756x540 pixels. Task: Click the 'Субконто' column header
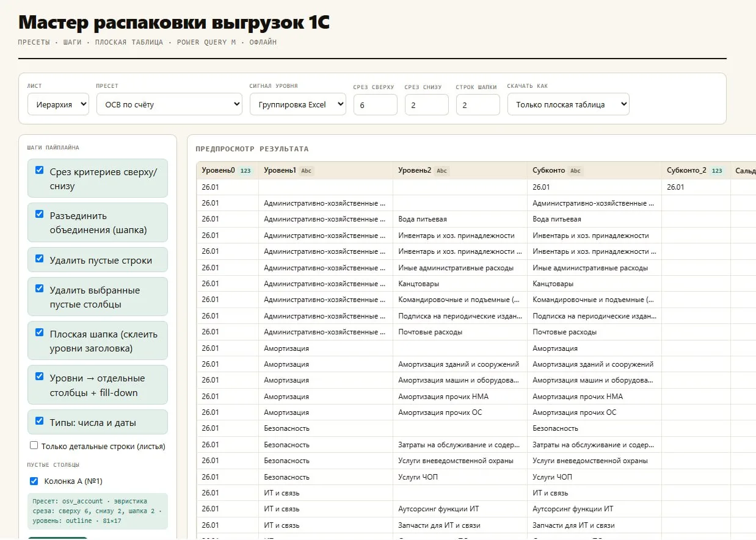click(595, 170)
